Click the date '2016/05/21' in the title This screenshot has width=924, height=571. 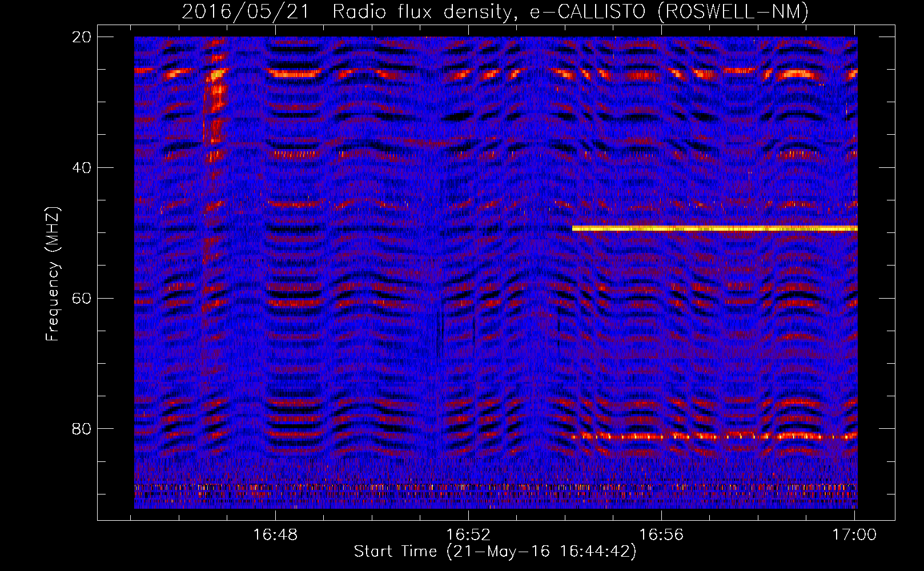click(246, 11)
